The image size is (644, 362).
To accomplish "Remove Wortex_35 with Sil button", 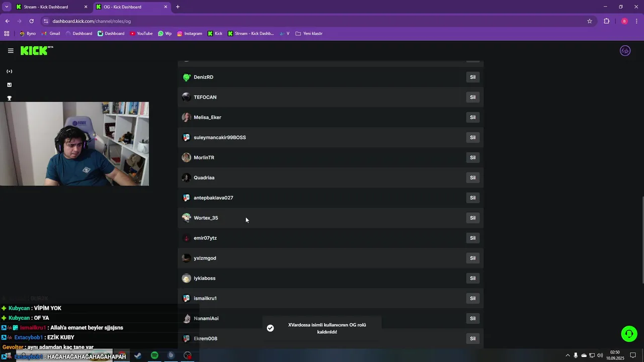I will [472, 218].
